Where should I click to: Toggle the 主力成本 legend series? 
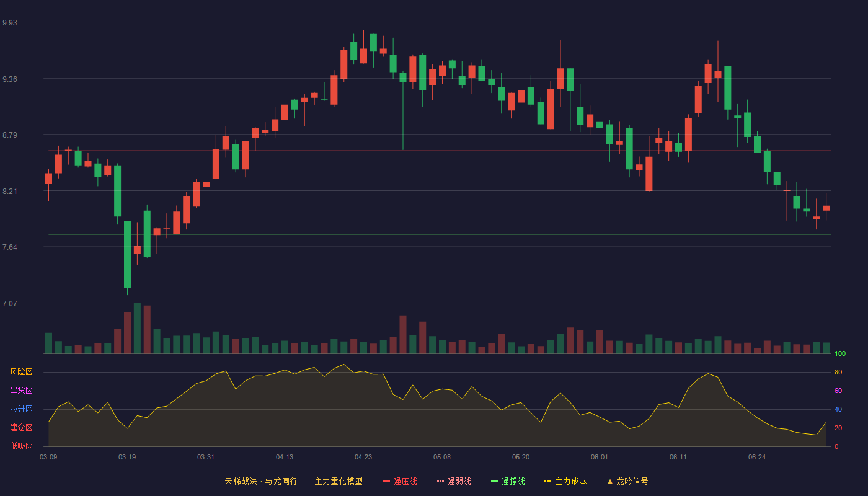click(x=565, y=481)
